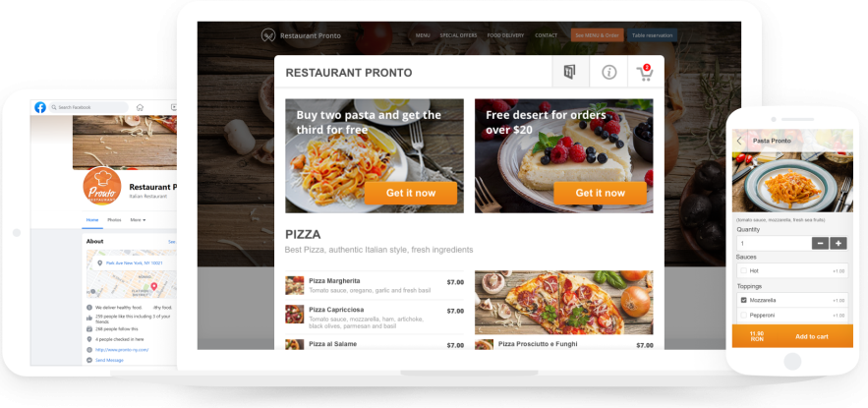Screen dimensions: 868x408
Task: Switch to the Photos tab
Action: point(114,220)
